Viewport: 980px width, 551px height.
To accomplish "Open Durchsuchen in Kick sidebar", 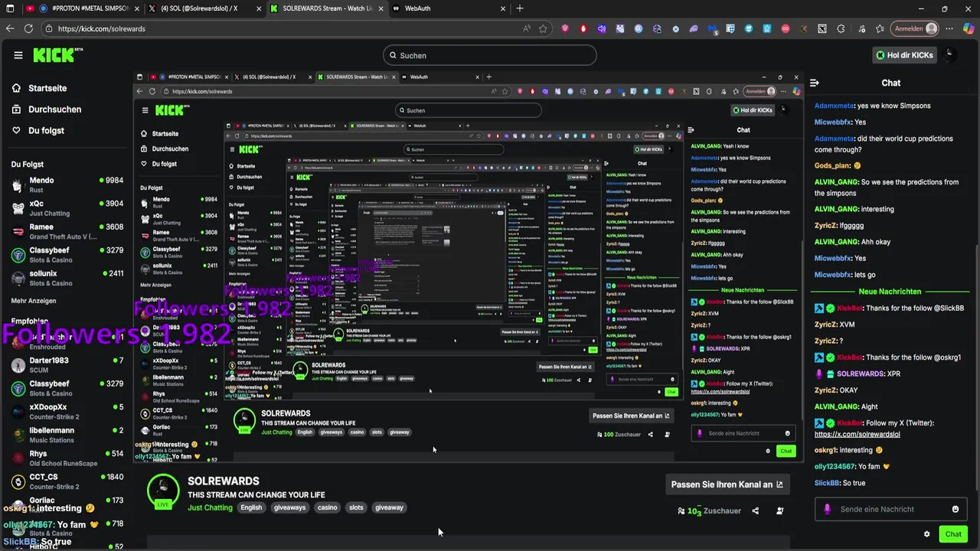I will coord(54,109).
